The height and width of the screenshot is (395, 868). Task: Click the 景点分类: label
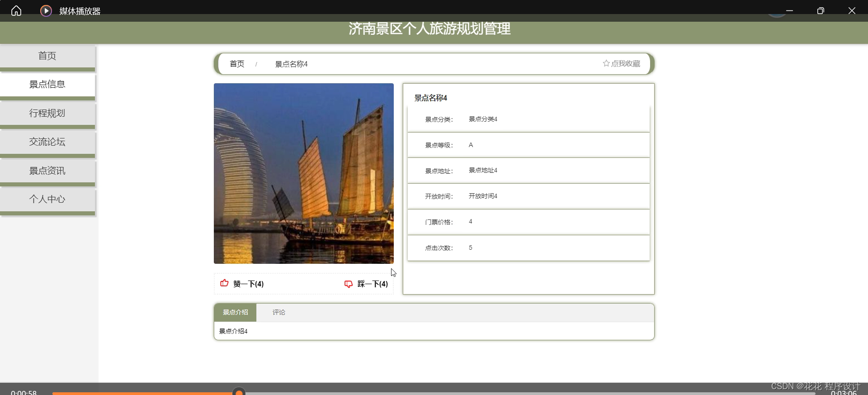coord(439,119)
